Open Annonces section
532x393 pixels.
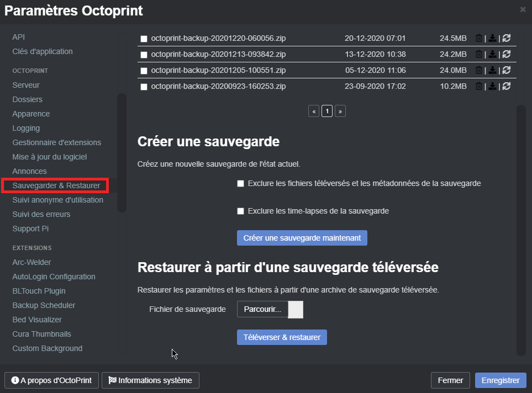[x=29, y=171]
